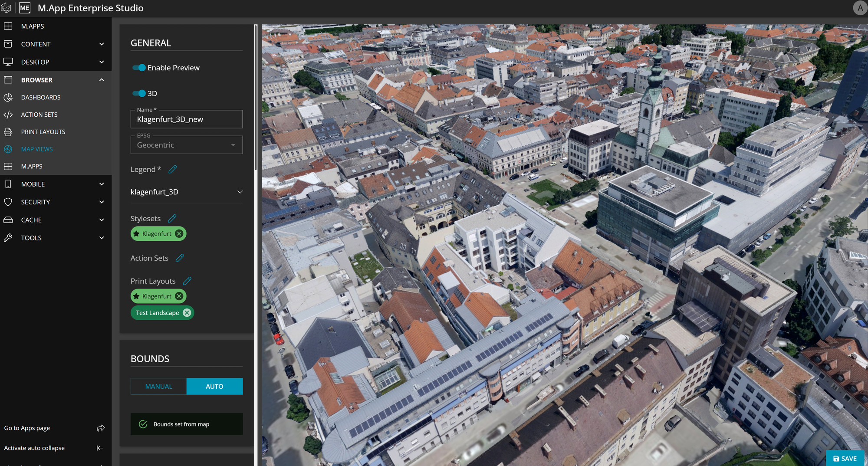Click the CONTENT sidebar label
Image resolution: width=868 pixels, height=466 pixels.
coord(36,44)
